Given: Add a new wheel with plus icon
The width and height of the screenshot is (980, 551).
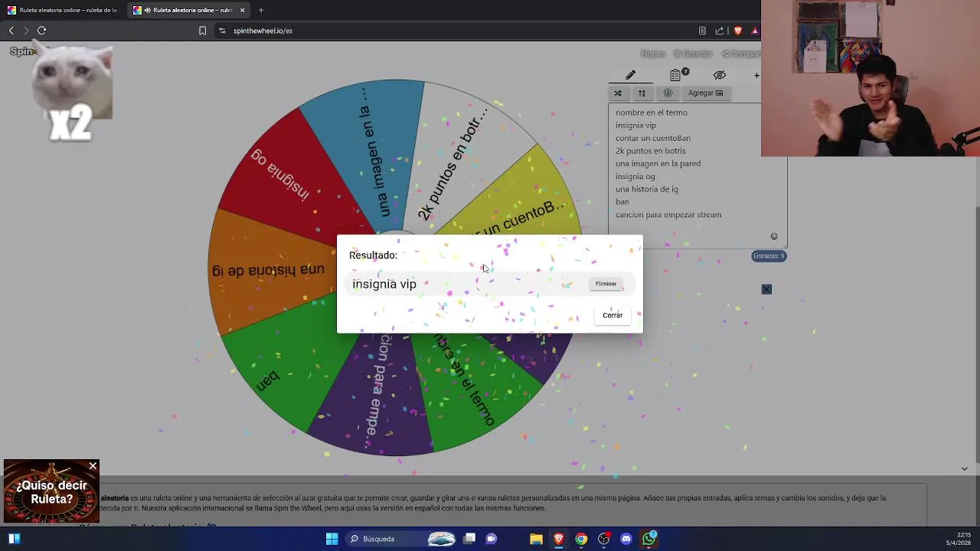Looking at the screenshot, I should [x=756, y=75].
